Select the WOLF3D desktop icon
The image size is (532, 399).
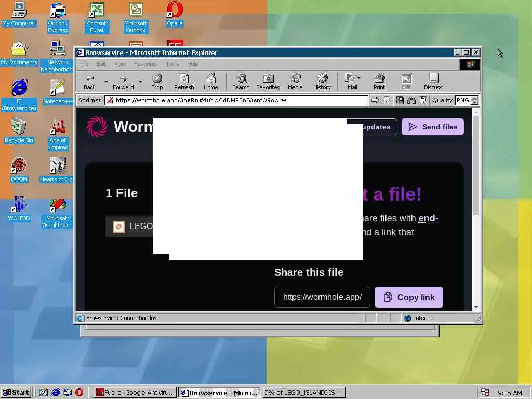19,209
